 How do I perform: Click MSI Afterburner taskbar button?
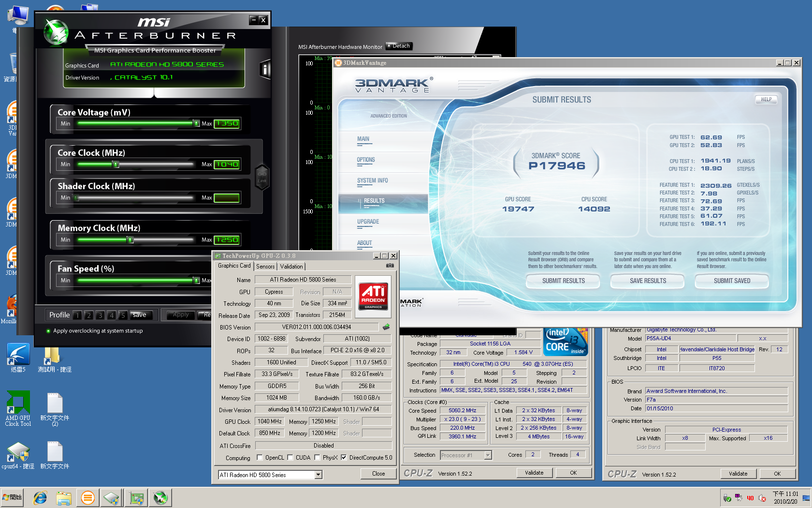coord(160,497)
